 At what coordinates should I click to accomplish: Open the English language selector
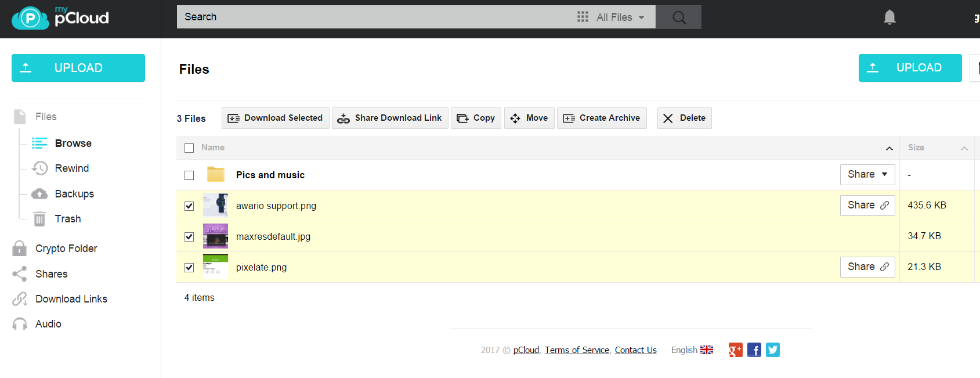(x=692, y=350)
